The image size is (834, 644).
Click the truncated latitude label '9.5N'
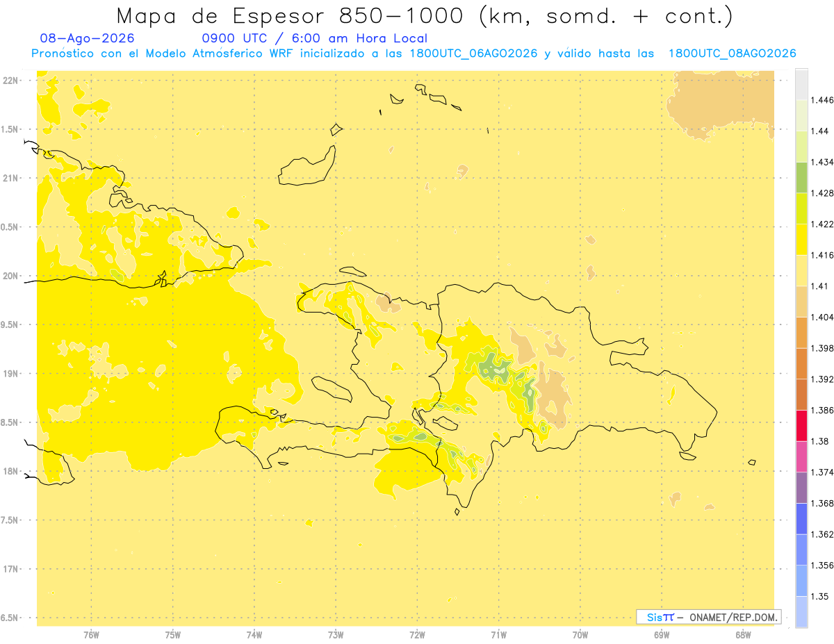[x=10, y=325]
